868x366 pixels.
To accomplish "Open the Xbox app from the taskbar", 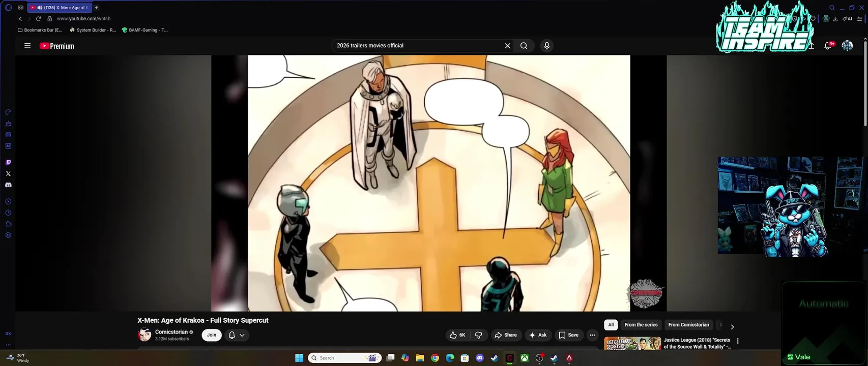I will click(x=524, y=358).
